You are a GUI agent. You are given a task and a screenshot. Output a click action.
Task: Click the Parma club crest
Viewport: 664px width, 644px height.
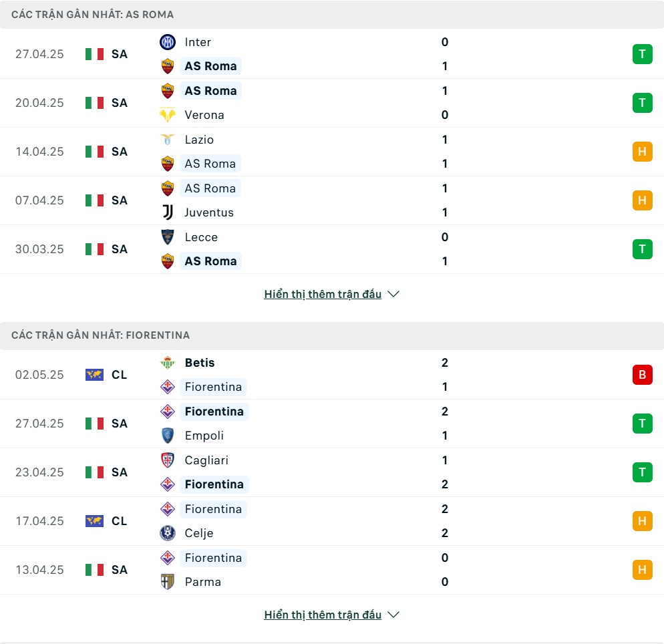point(168,581)
